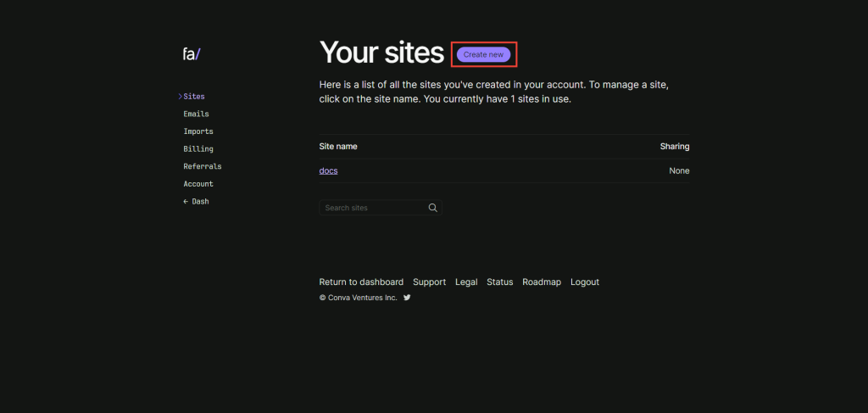Image resolution: width=868 pixels, height=413 pixels.
Task: Click the magnifier icon in search box
Action: (432, 208)
